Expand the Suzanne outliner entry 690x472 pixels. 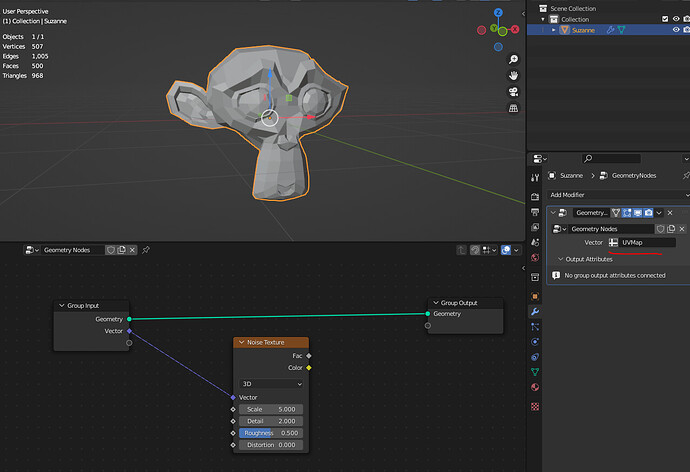(554, 30)
